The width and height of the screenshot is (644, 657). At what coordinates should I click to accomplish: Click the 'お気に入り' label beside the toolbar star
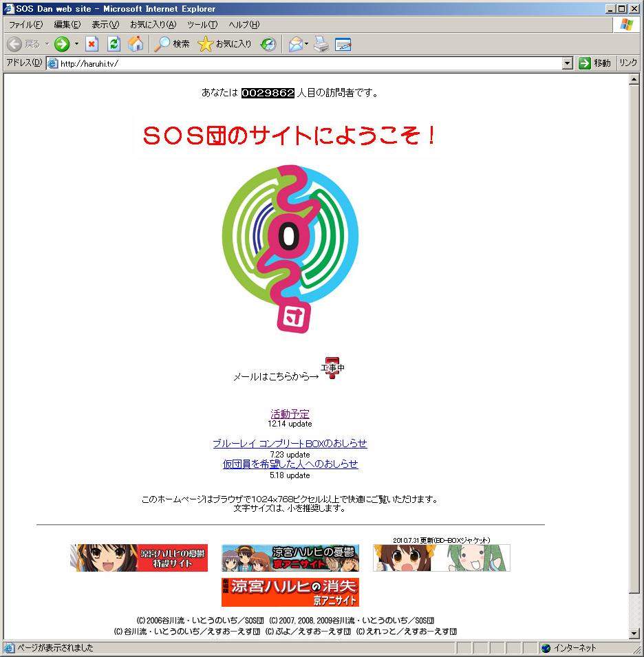(233, 44)
